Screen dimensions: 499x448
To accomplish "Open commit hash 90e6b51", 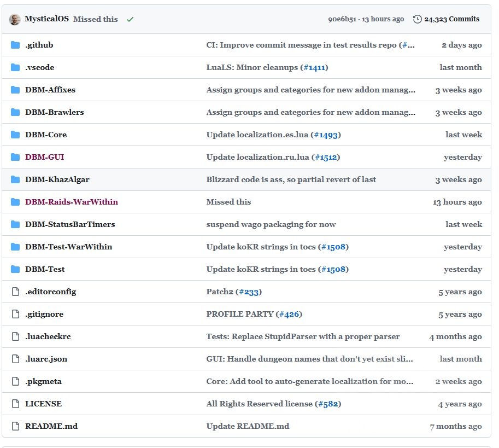I will (341, 19).
